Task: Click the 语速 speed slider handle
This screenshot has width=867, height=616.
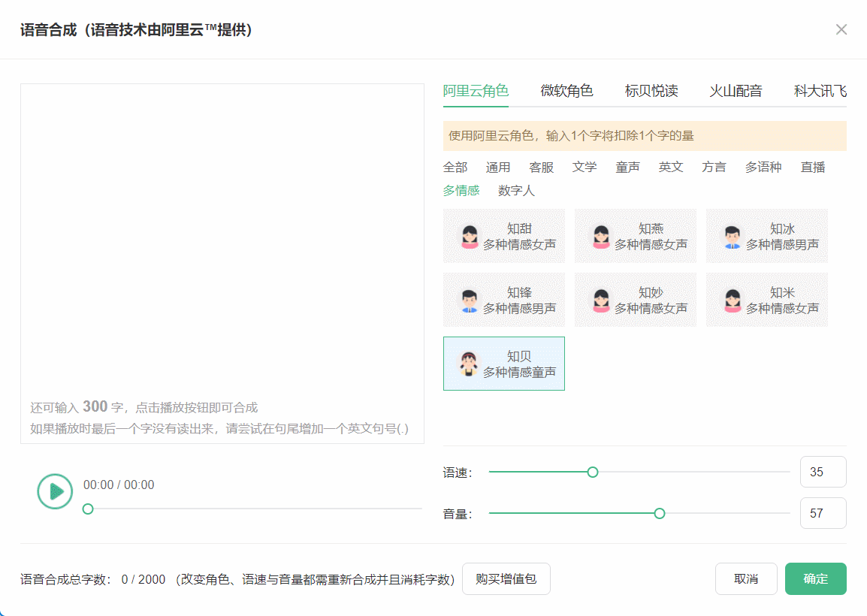Action: 593,473
